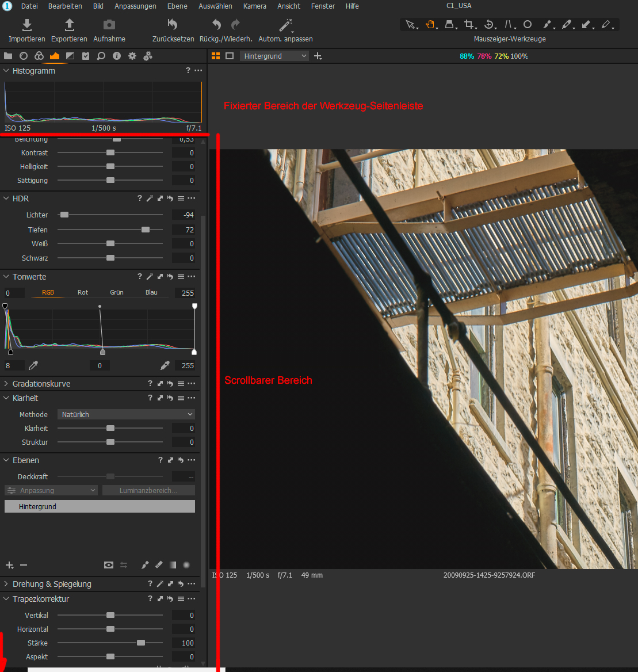Expand the Drehung & Spiegelung panel
This screenshot has height=672, width=638.
[x=6, y=584]
